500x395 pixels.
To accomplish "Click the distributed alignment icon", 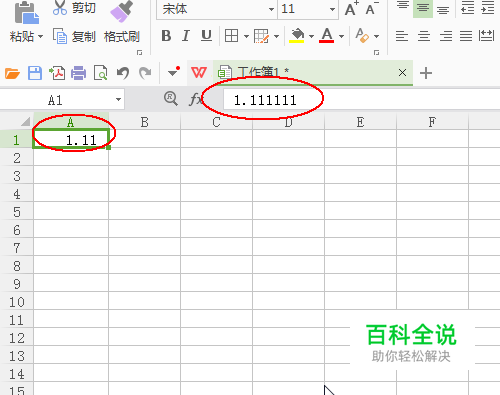I will coord(486,35).
